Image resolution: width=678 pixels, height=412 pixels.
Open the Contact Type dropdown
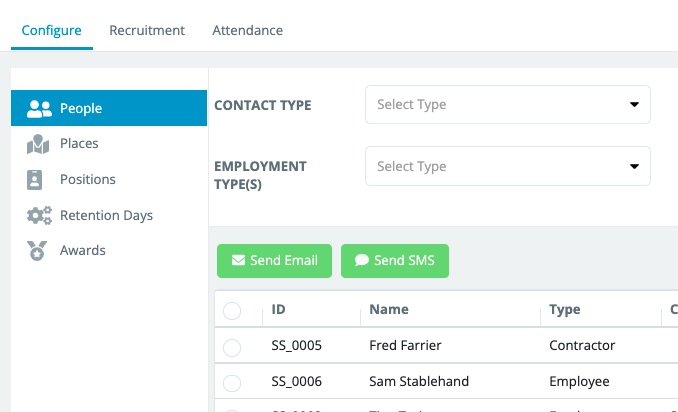click(507, 104)
